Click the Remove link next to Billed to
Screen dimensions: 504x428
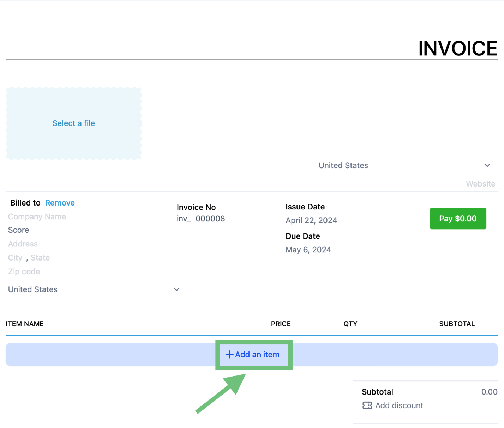click(60, 203)
